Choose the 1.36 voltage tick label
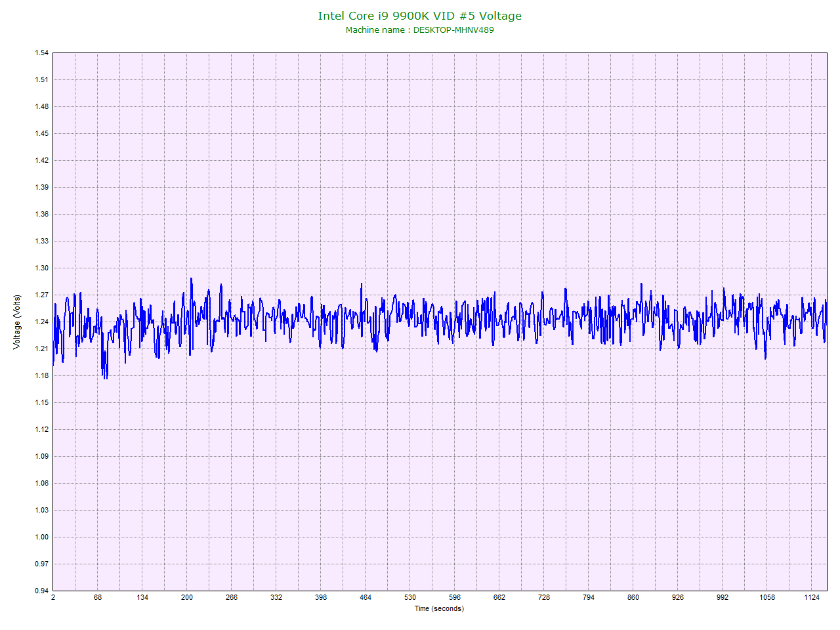Viewport: 840px width, 630px height. pos(42,215)
